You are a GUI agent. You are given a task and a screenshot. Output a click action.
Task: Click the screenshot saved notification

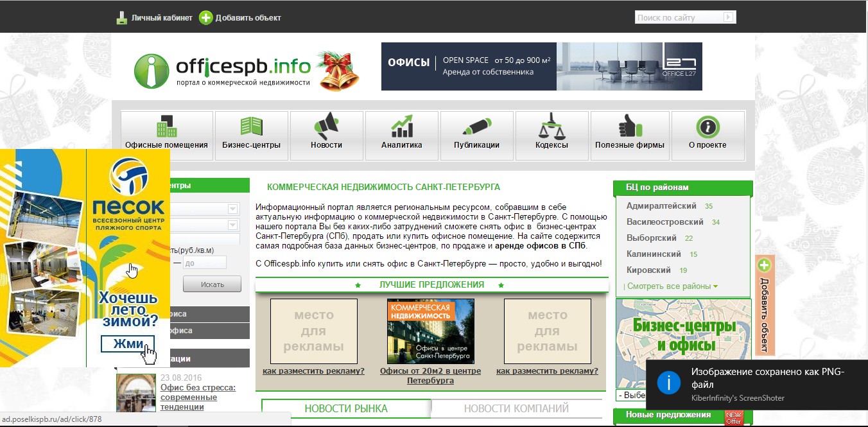click(757, 384)
